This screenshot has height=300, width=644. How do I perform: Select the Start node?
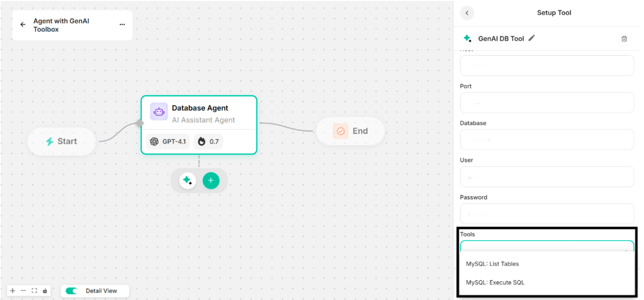click(62, 141)
